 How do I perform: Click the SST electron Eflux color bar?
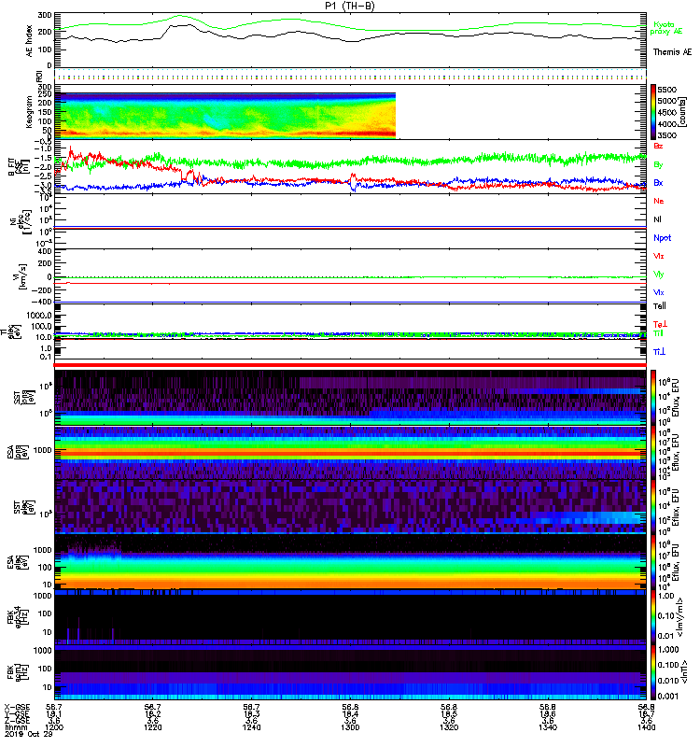click(x=653, y=507)
